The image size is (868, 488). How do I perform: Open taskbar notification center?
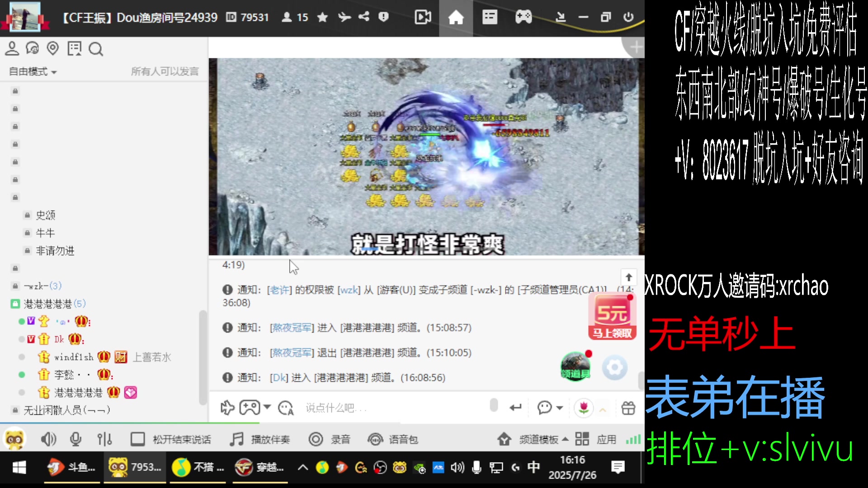tap(618, 467)
